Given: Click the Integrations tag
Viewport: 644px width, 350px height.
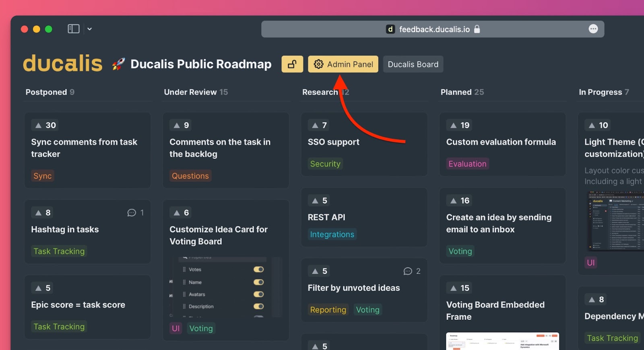Looking at the screenshot, I should (332, 234).
